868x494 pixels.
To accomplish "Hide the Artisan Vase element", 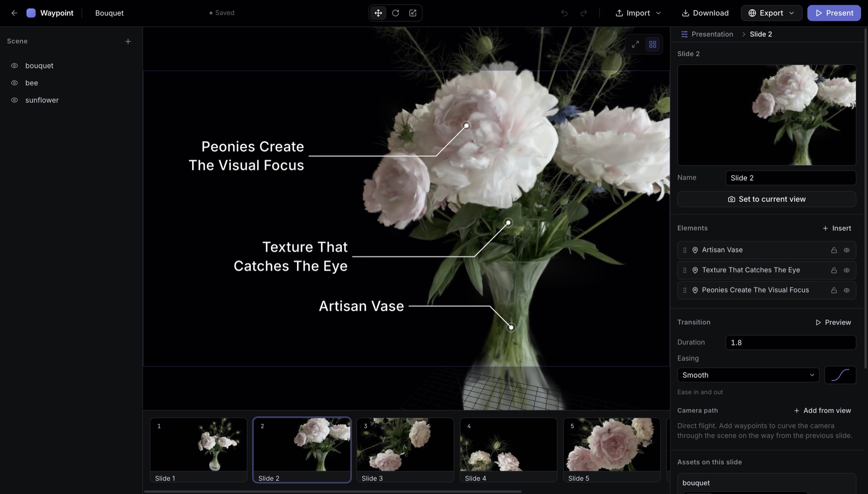I will click(x=847, y=250).
